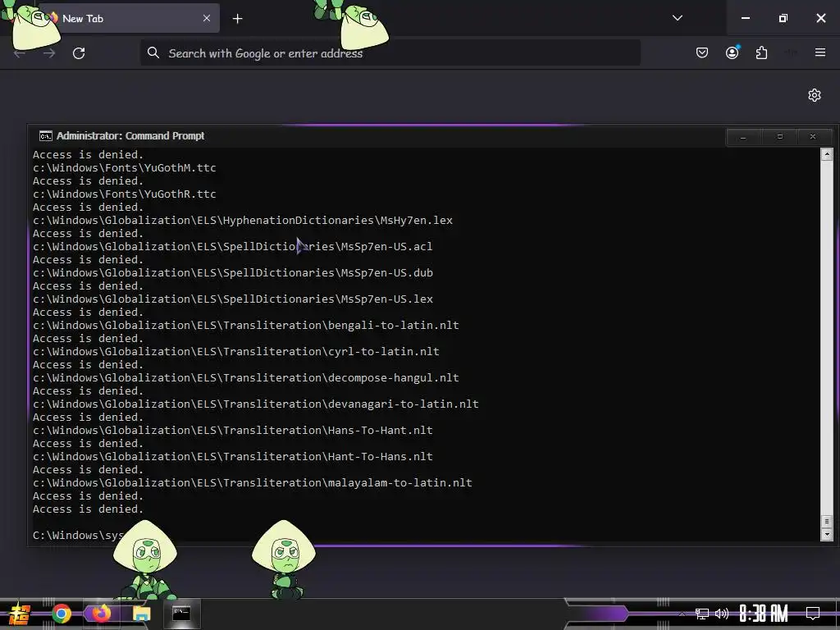Click the YuGothM.ttc path line

coord(125,167)
